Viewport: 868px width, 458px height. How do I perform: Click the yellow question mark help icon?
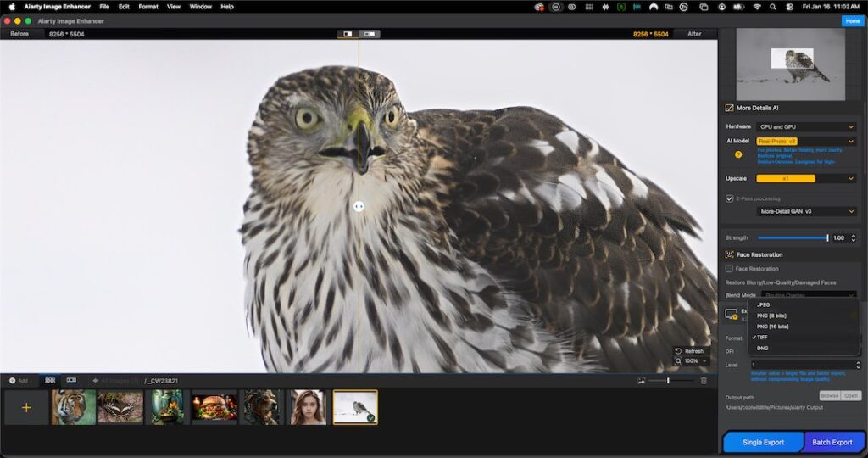[738, 154]
